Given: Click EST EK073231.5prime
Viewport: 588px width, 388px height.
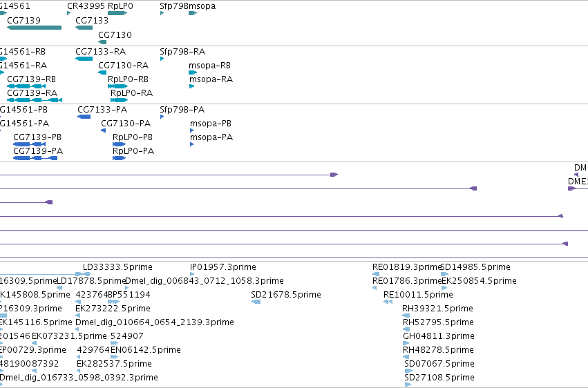Looking at the screenshot, I should pos(34,343).
